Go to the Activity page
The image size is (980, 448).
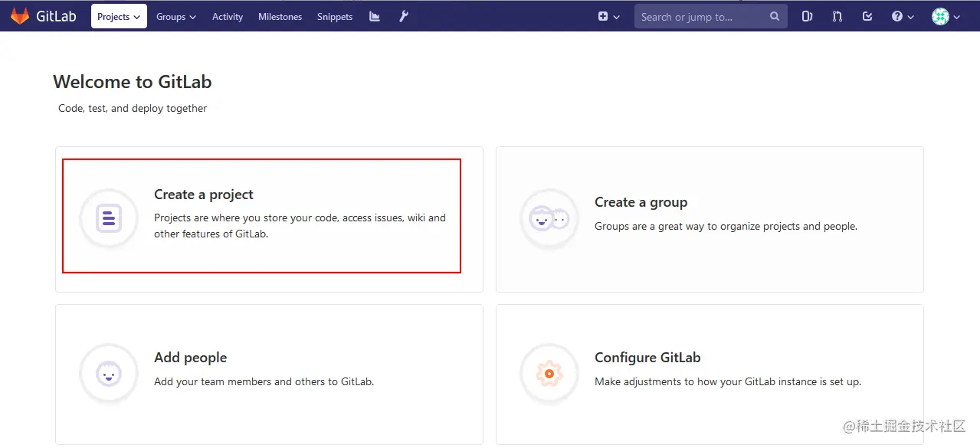pyautogui.click(x=228, y=16)
